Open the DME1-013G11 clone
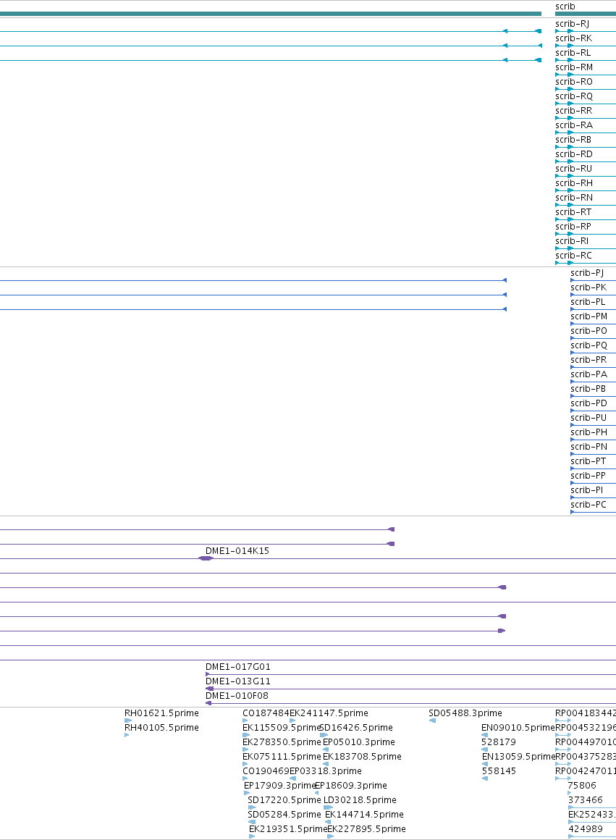 (238, 681)
